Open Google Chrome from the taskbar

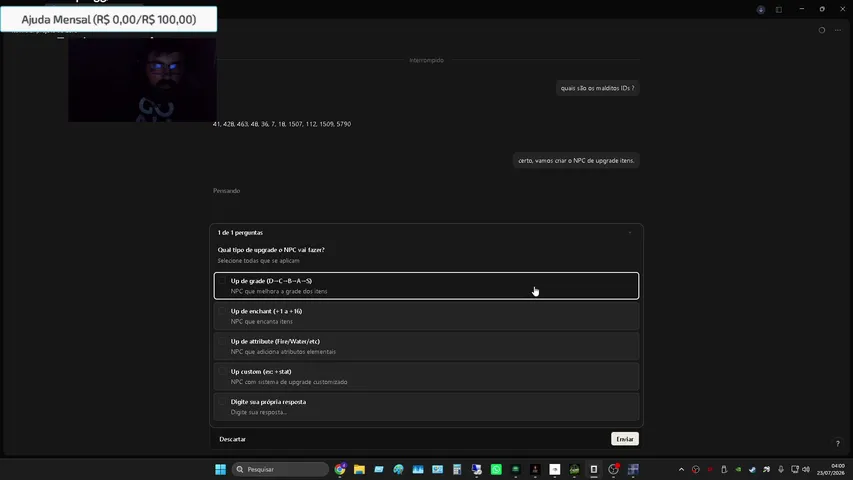click(340, 469)
